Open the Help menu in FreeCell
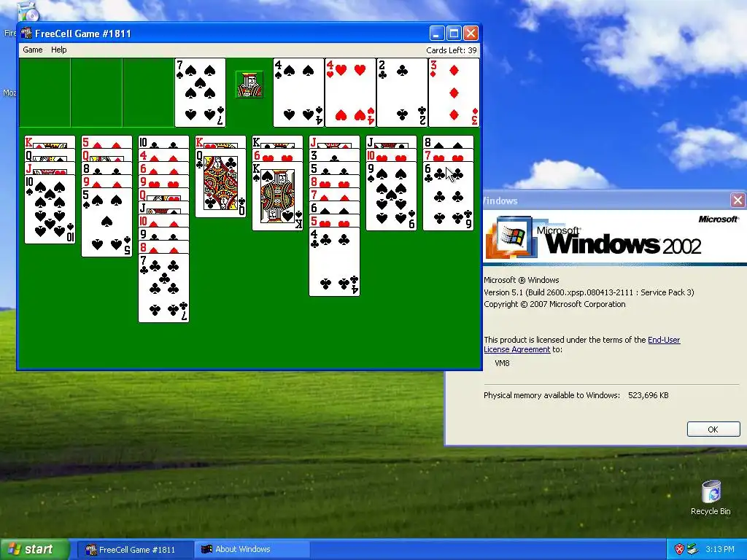The height and width of the screenshot is (560, 747). (58, 50)
